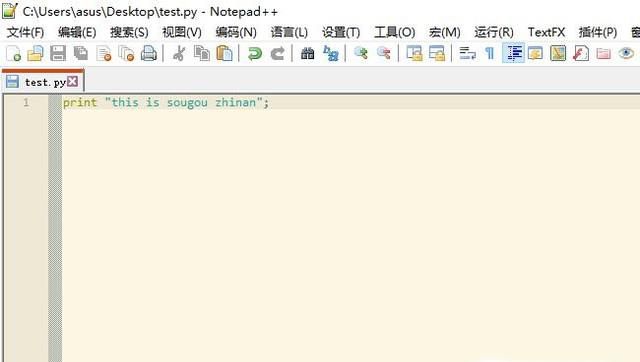
Task: Open the 搜索(S) menu
Action: [x=129, y=32]
